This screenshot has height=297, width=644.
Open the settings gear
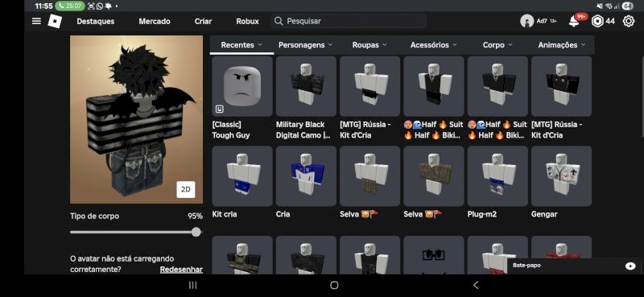tap(629, 21)
